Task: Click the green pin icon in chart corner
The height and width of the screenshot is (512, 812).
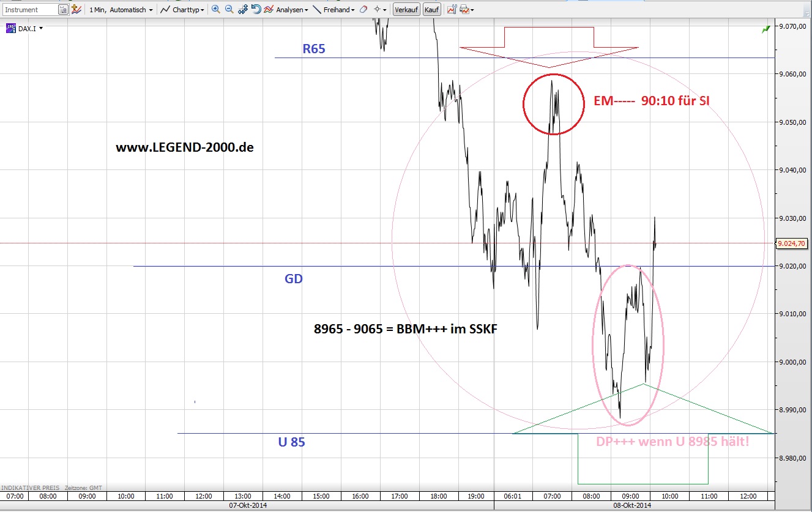Action: coord(765,29)
